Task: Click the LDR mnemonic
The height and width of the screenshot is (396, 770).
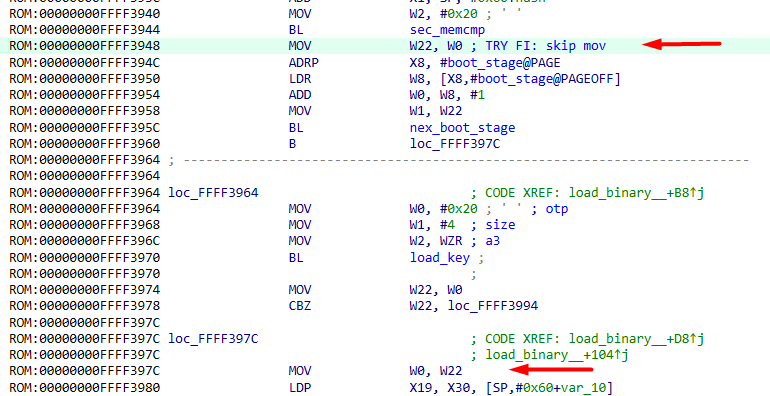Action: (x=300, y=79)
